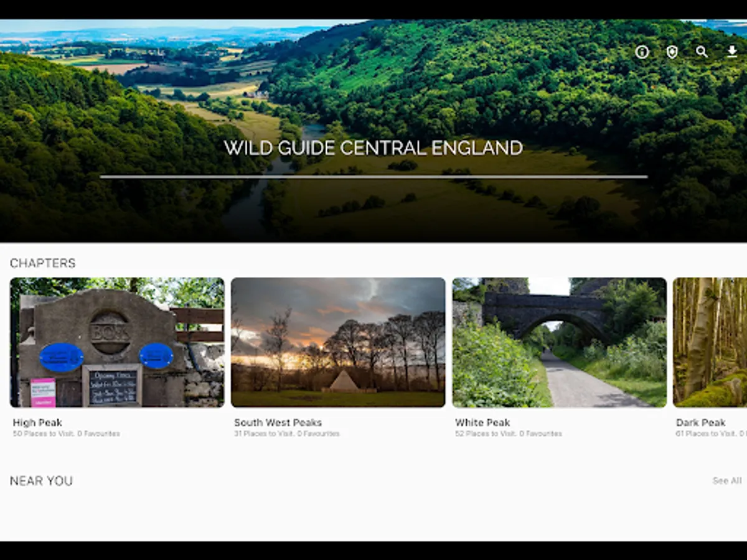Tap the privacy shield icon
747x560 pixels.
coord(672,52)
